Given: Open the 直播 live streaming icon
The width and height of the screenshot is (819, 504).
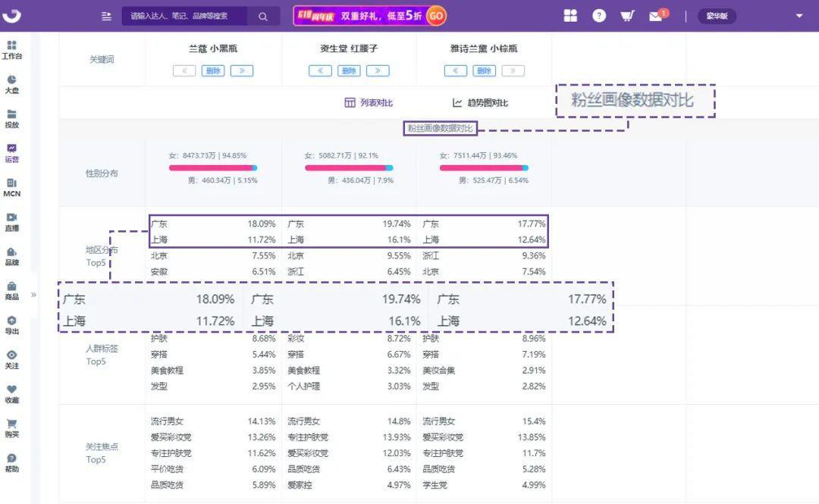Looking at the screenshot, I should pos(13,222).
